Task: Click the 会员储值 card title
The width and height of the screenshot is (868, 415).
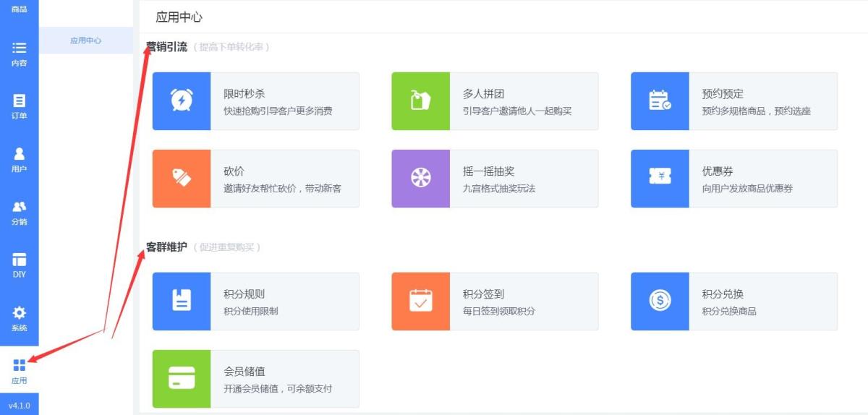Action: pyautogui.click(x=244, y=372)
